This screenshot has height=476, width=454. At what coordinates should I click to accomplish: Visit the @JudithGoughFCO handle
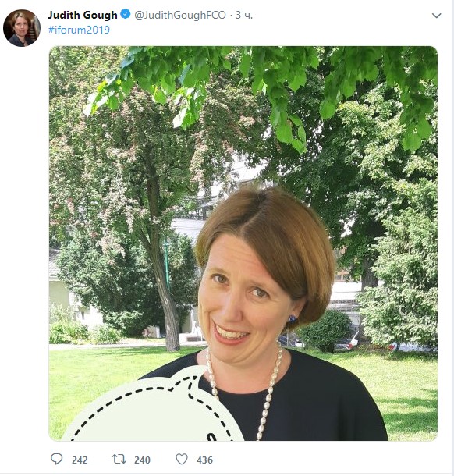(x=180, y=15)
